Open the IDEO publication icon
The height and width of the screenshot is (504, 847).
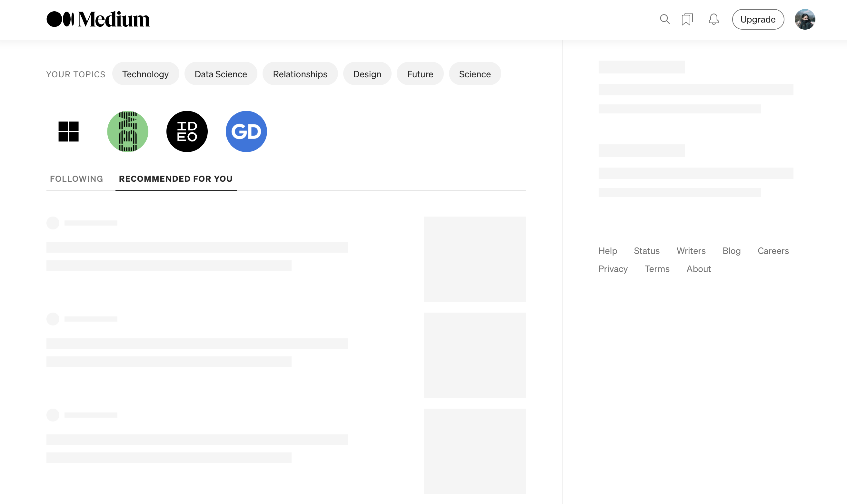(187, 131)
